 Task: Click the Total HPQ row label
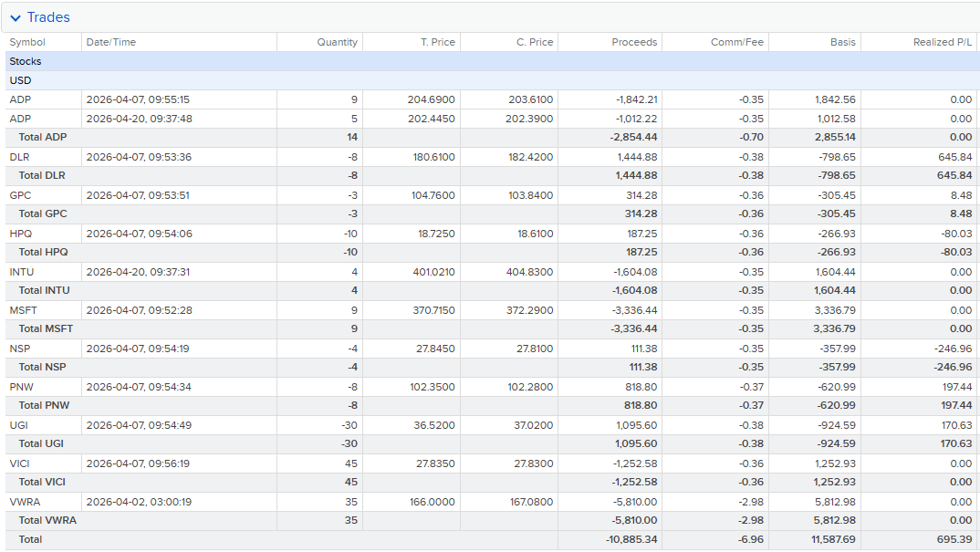(43, 252)
